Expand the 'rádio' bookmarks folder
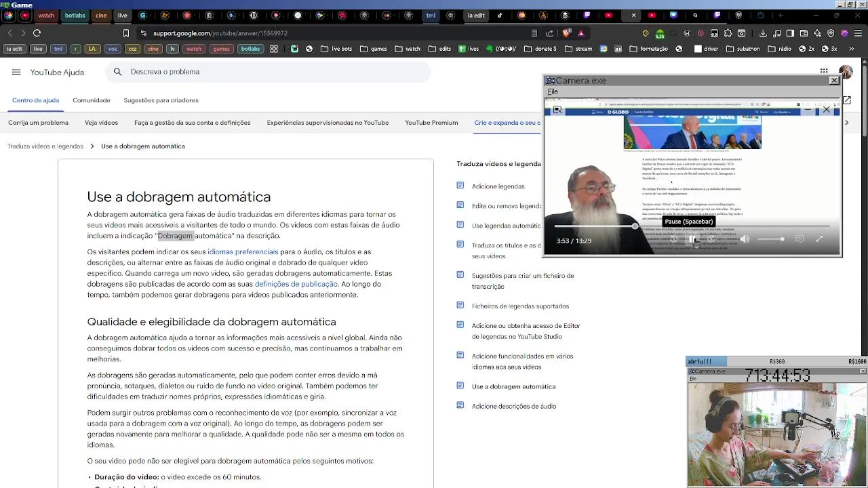The image size is (868, 488). click(x=779, y=49)
